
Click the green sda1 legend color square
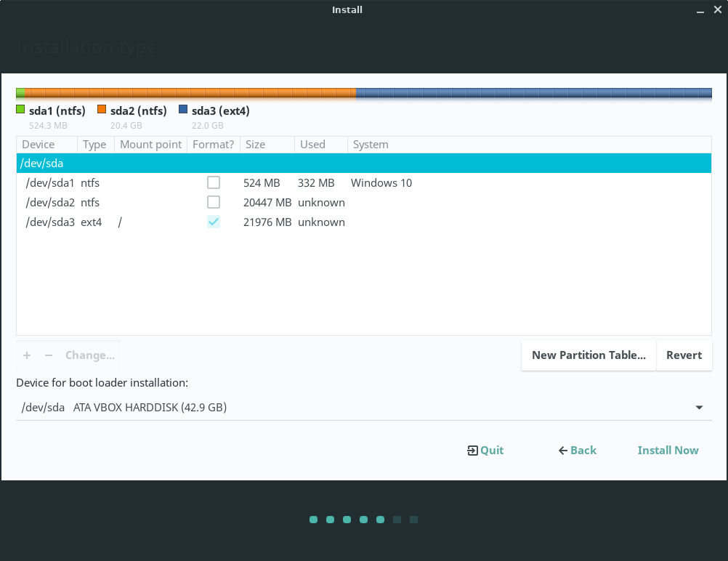click(x=20, y=110)
